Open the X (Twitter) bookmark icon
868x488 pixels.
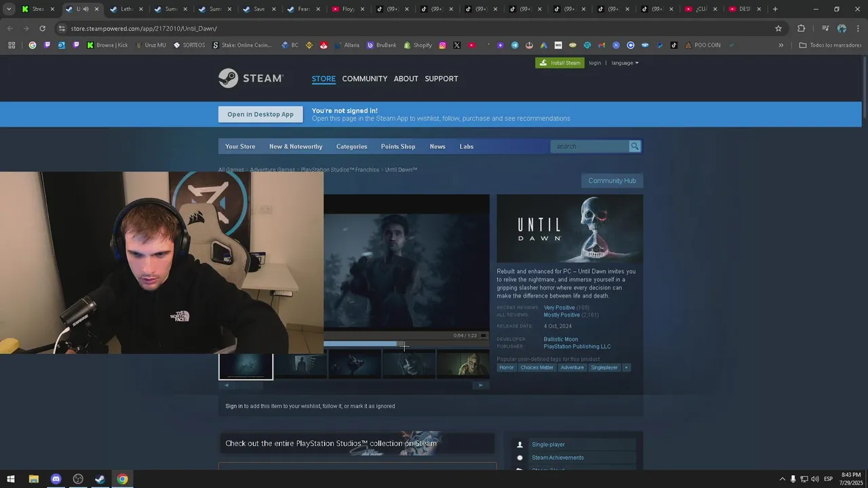[x=457, y=45]
